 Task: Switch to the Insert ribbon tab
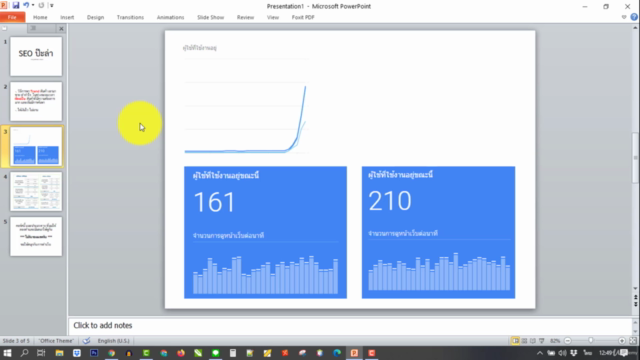(67, 17)
